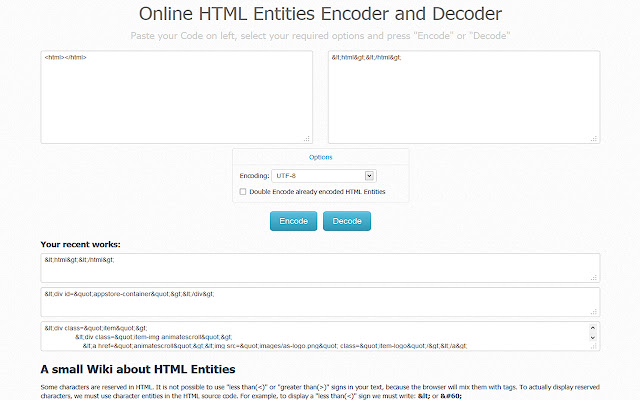The image size is (640, 400).
Task: Grab resize handle of left input textarea
Action: click(x=307, y=139)
